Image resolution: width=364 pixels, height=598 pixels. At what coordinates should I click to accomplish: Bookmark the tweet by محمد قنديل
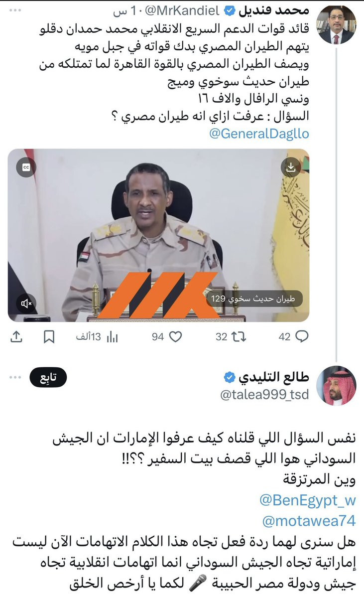tap(49, 337)
